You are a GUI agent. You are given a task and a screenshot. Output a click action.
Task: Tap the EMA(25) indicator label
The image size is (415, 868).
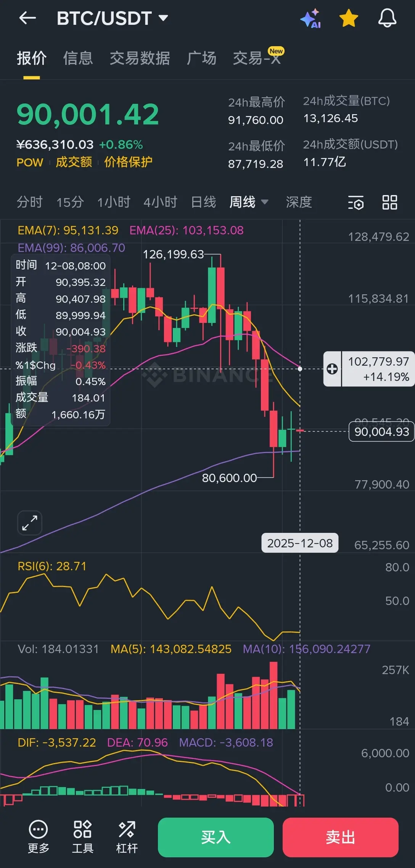(x=187, y=230)
